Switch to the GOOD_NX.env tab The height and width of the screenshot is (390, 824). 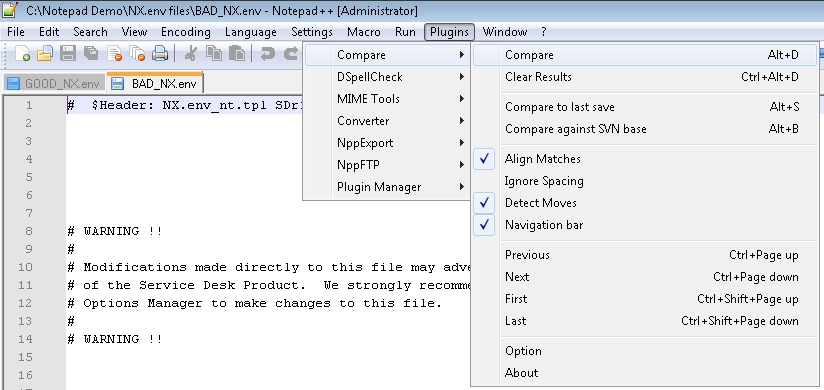[54, 84]
